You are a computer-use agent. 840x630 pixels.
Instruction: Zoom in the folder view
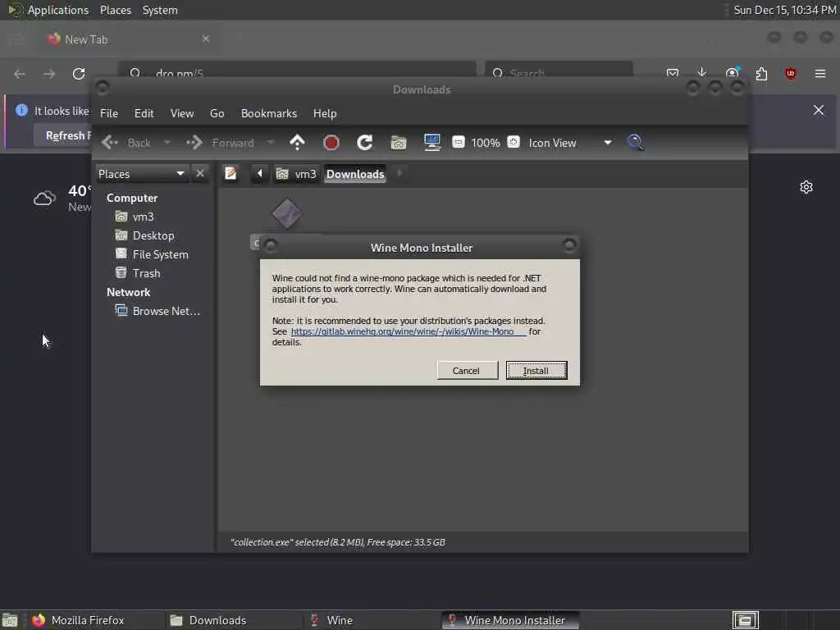click(514, 142)
